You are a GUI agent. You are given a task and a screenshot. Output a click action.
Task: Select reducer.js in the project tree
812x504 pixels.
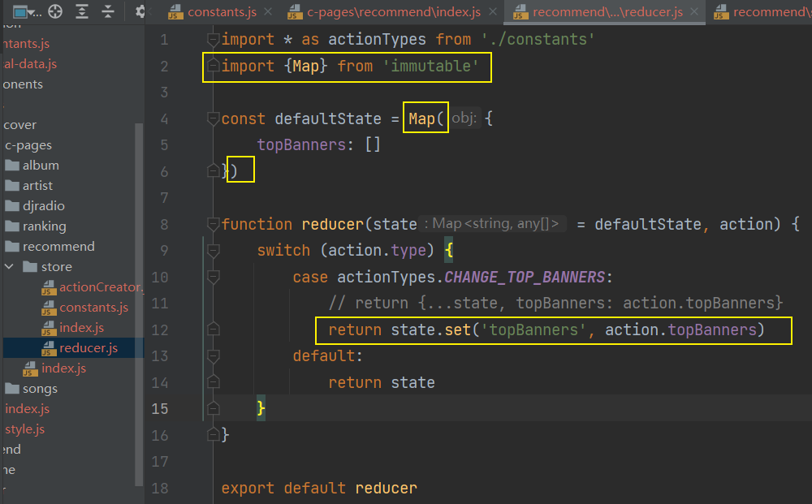(88, 347)
